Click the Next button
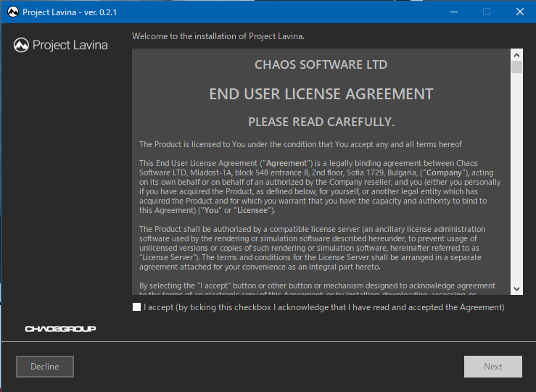Image resolution: width=536 pixels, height=392 pixels. [493, 367]
